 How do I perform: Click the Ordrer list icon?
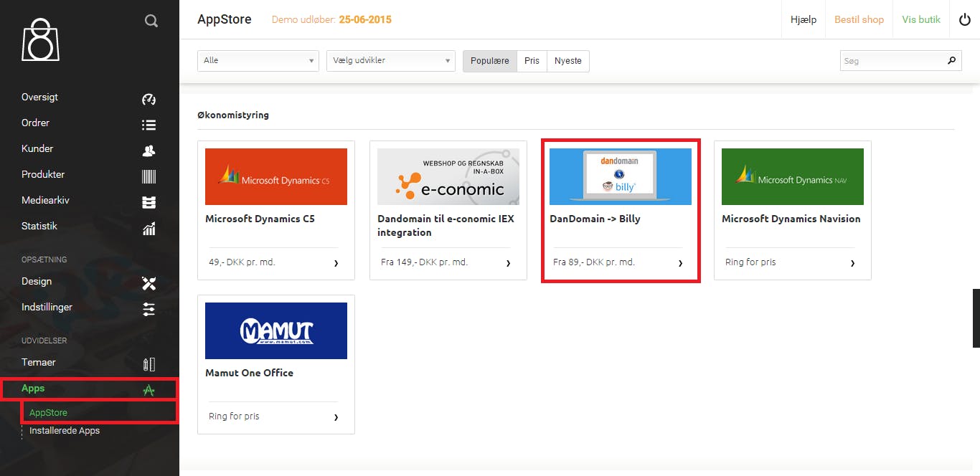coord(149,125)
